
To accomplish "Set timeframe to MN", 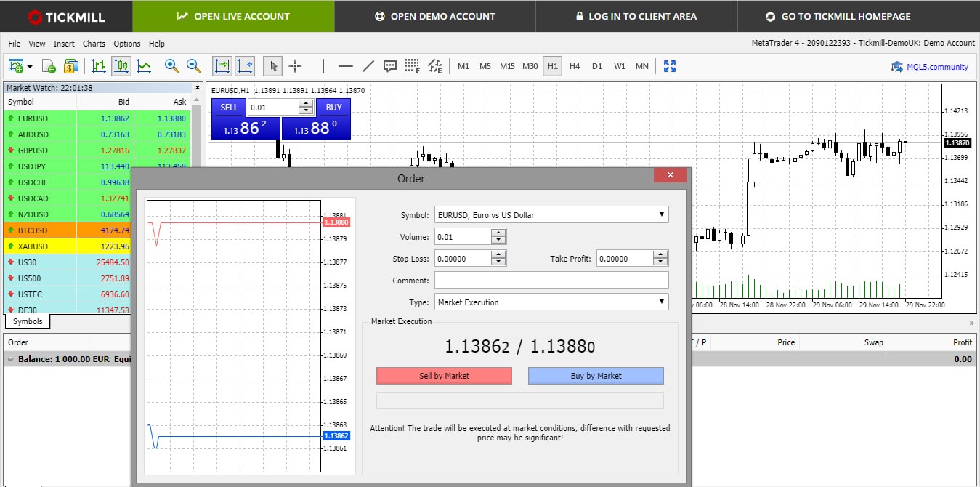I will (642, 66).
